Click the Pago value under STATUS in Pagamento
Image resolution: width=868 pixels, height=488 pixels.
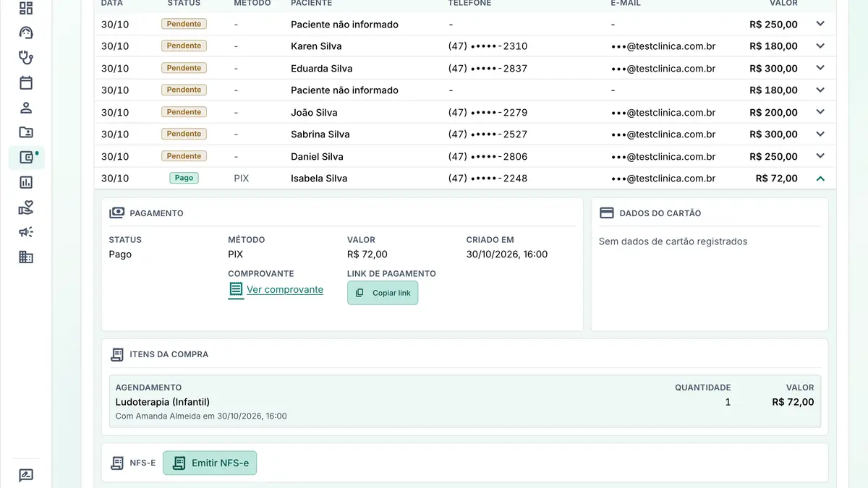click(121, 254)
